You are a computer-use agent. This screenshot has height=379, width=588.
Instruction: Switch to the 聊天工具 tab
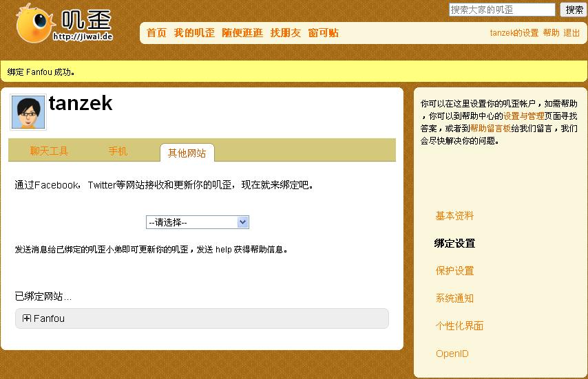(49, 151)
